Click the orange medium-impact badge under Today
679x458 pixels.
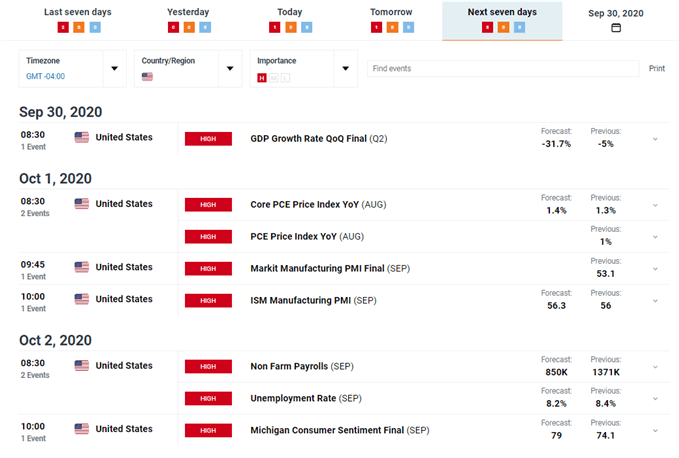291,28
